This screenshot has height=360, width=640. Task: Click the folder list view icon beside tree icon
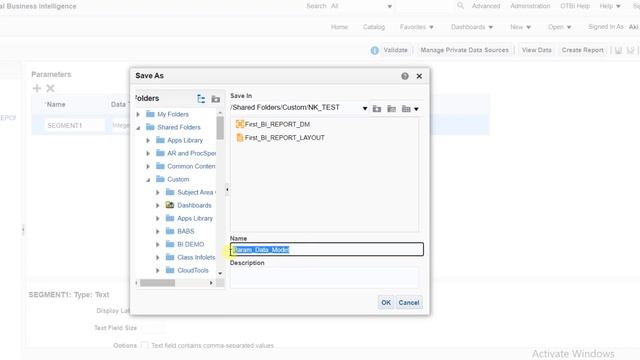216,99
